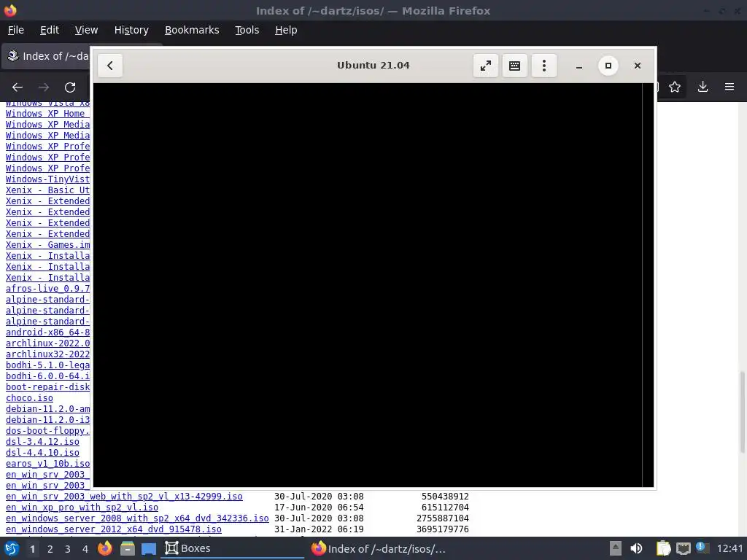This screenshot has height=560, width=747.
Task: Switch to workspace 3 in the pager
Action: point(68,549)
